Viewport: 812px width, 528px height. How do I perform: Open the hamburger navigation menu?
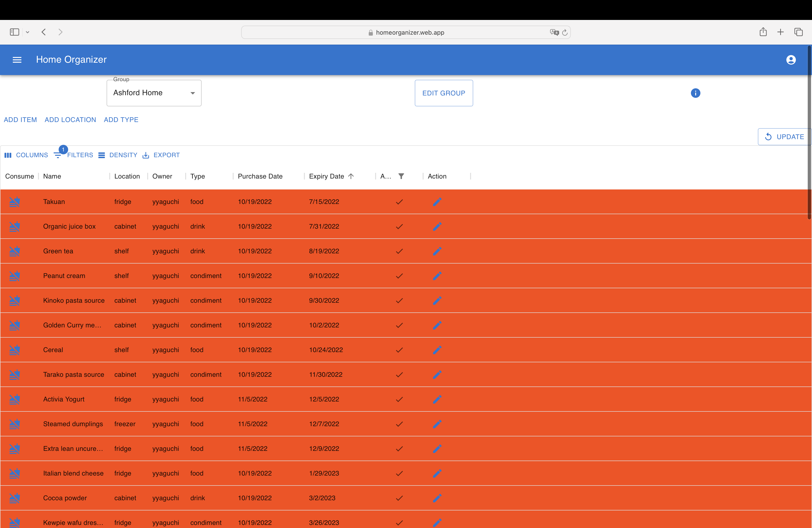[17, 60]
